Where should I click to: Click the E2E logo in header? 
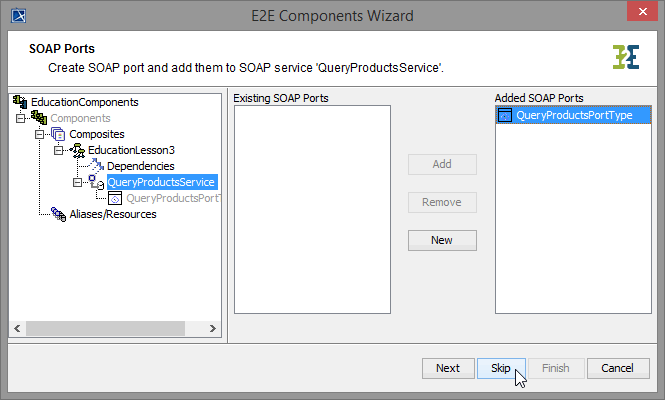[x=625, y=57]
